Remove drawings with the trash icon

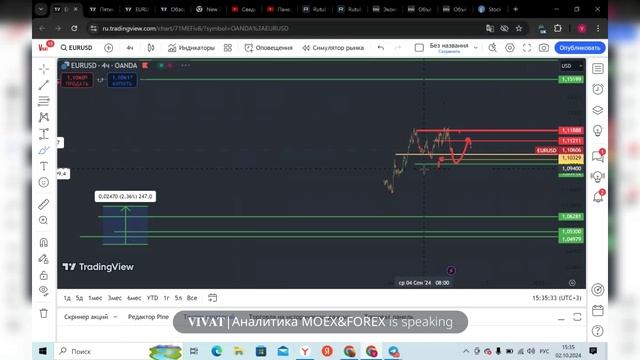[x=44, y=313]
